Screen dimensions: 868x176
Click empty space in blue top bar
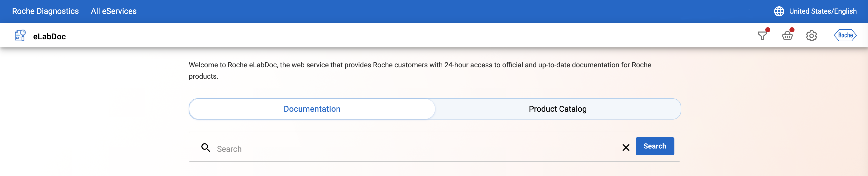click(438, 12)
